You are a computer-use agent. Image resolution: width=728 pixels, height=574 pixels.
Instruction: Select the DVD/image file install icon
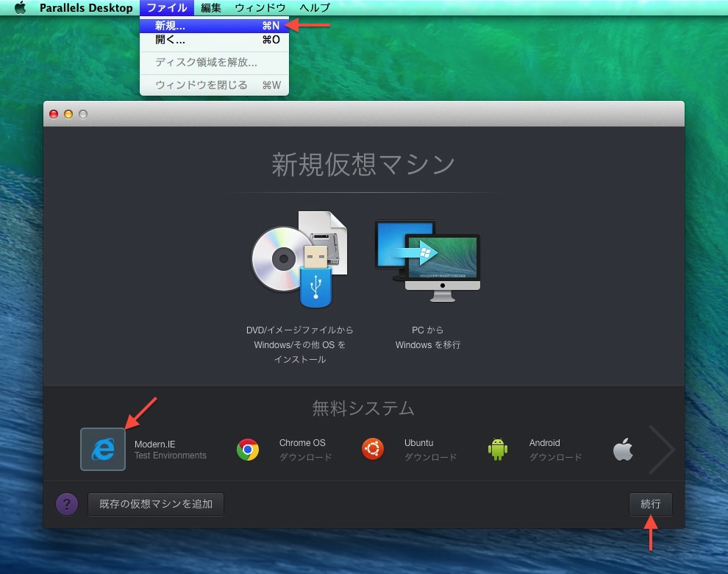[x=299, y=259]
